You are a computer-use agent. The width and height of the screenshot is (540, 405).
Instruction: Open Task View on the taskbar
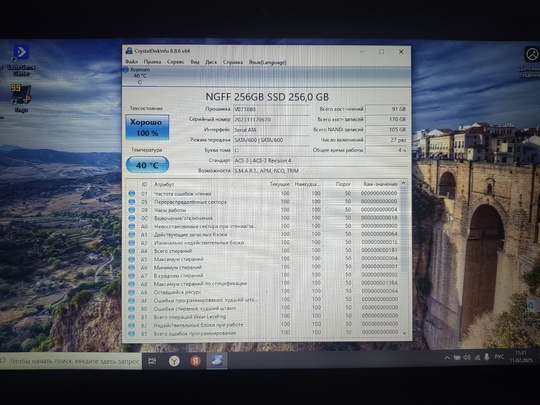[152, 361]
